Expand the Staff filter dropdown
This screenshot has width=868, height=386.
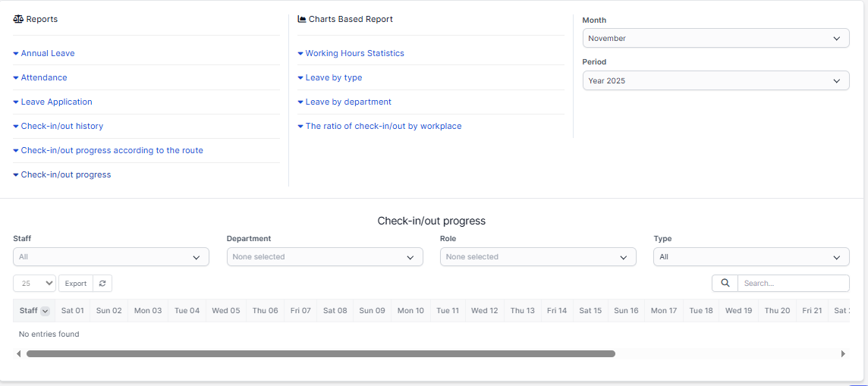[111, 257]
